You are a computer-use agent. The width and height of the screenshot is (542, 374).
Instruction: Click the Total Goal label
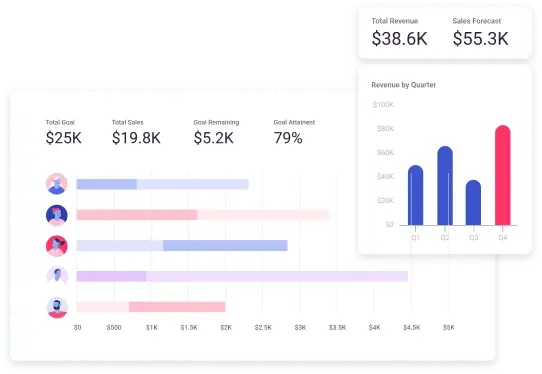(x=60, y=122)
